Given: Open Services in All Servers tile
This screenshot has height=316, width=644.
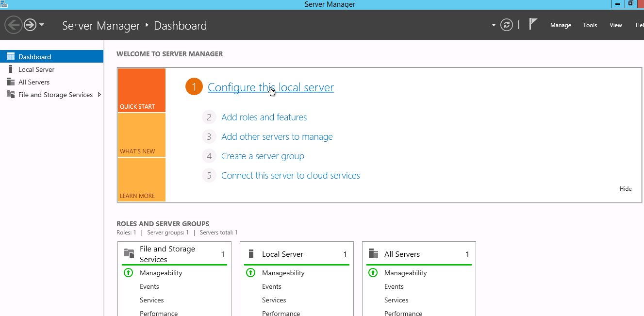Looking at the screenshot, I should [x=396, y=300].
